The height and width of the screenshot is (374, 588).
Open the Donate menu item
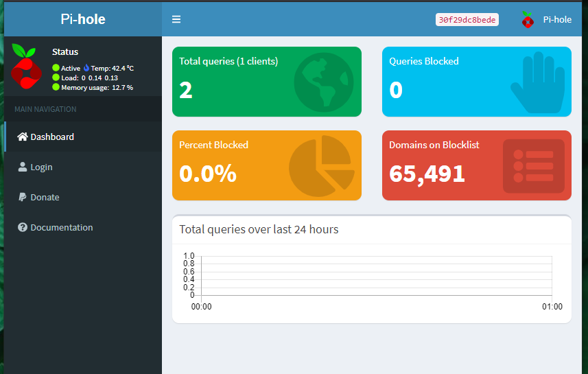pyautogui.click(x=83, y=197)
